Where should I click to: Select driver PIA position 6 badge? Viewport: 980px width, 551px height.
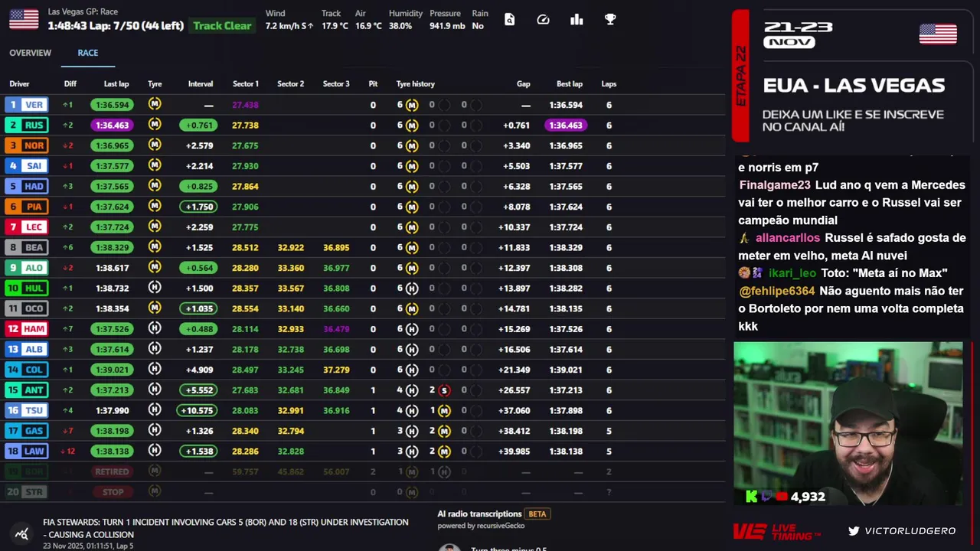tap(26, 207)
